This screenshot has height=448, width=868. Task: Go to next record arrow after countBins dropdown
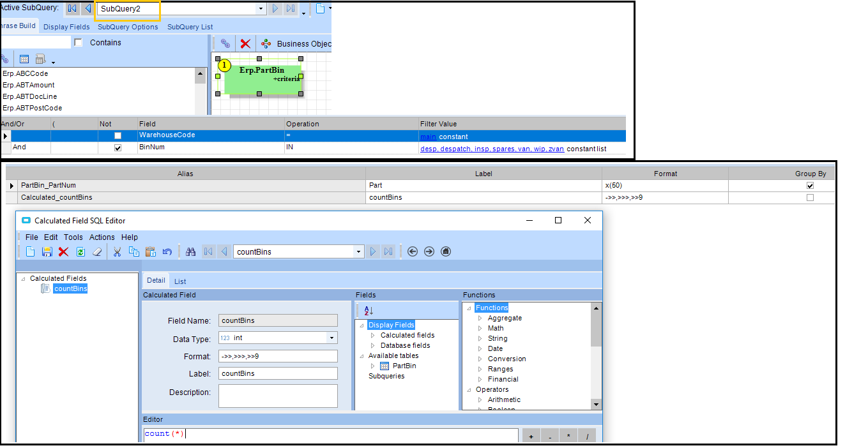374,251
